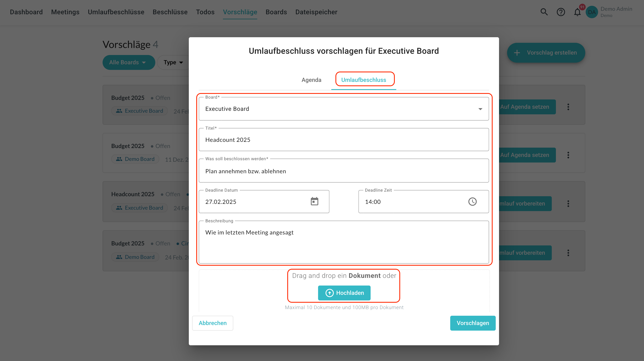Open three-dot menu for Headcount 2025 proposal
Viewport: 644px width, 361px height.
(x=568, y=203)
